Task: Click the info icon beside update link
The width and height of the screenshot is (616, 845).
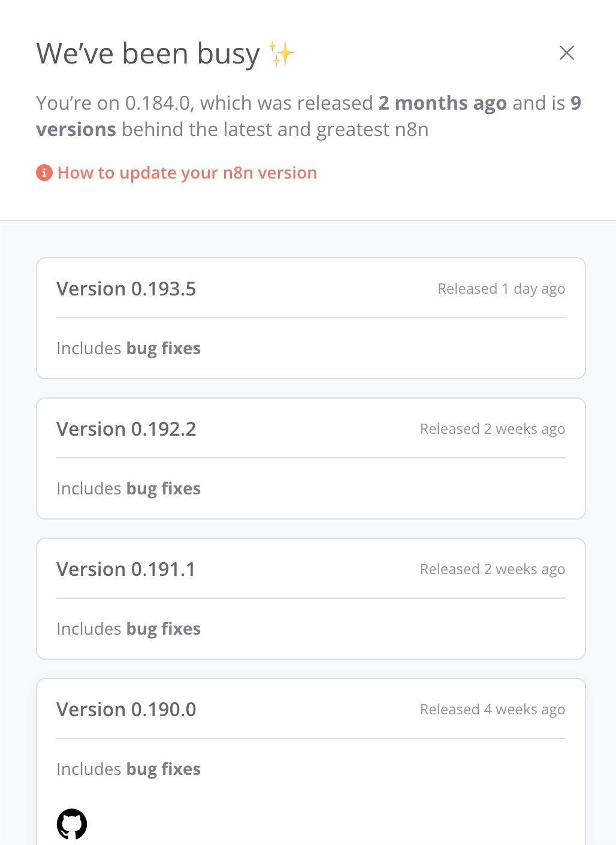Action: (x=44, y=173)
